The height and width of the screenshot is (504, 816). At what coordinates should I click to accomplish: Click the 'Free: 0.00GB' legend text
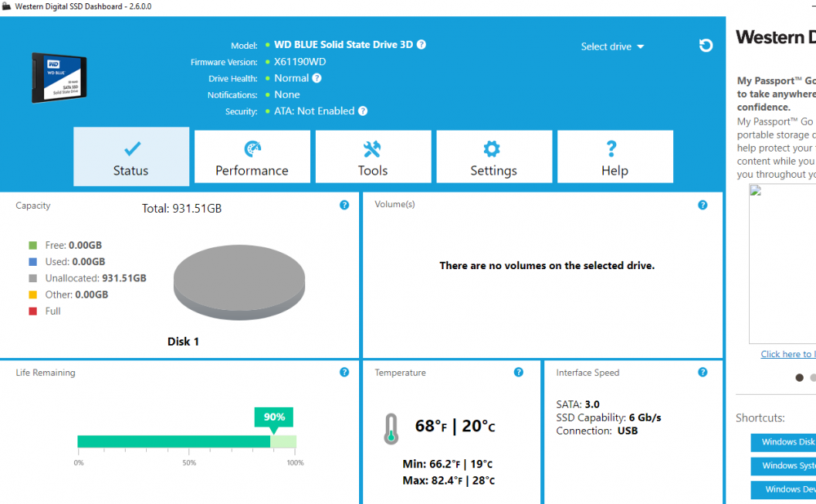(73, 245)
